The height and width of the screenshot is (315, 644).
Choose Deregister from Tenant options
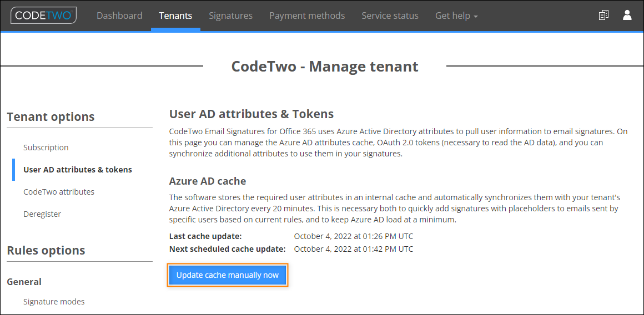42,214
